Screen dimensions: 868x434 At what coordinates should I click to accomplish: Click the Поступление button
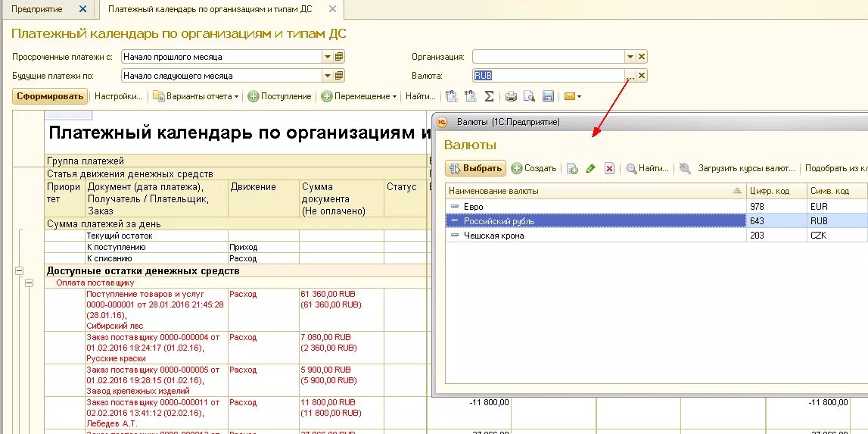point(279,96)
